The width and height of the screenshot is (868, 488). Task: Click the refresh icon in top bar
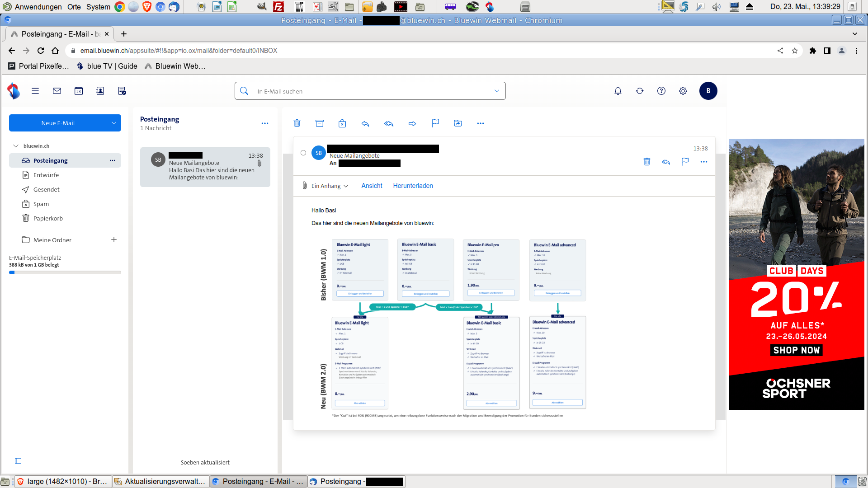640,91
